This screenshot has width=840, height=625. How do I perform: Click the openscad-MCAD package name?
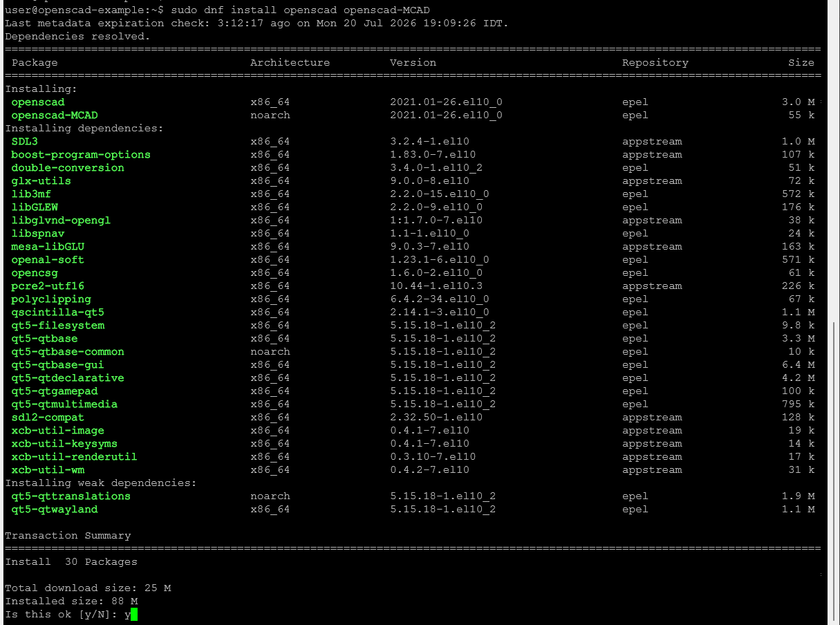coord(55,115)
